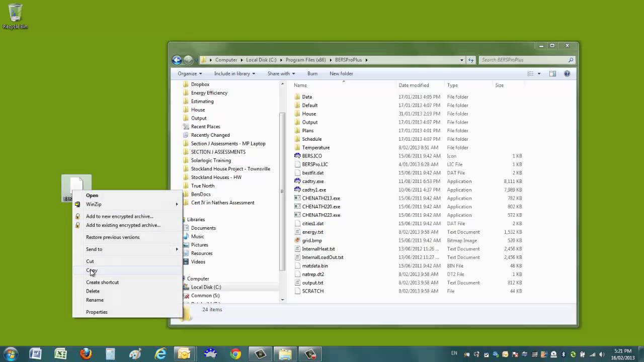
Task: Click the Explorer Back navigation arrow
Action: (177, 60)
